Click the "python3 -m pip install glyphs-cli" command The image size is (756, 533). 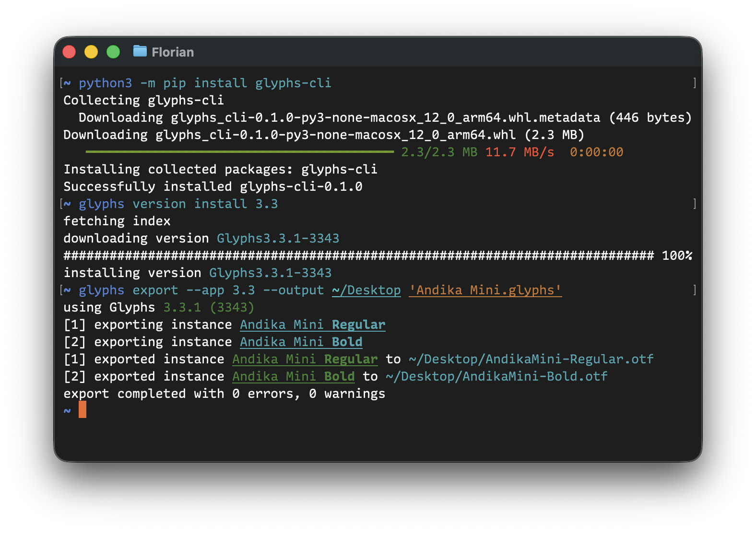pos(205,83)
